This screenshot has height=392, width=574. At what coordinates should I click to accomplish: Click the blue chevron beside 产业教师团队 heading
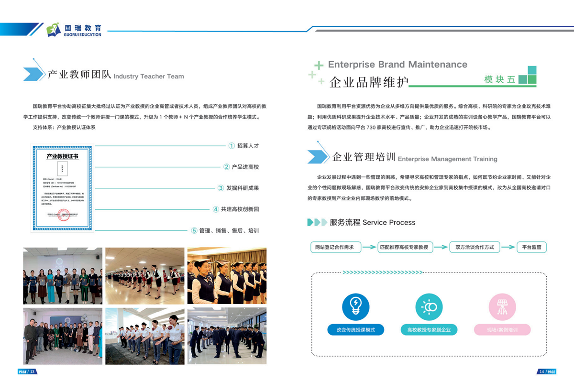[33, 74]
